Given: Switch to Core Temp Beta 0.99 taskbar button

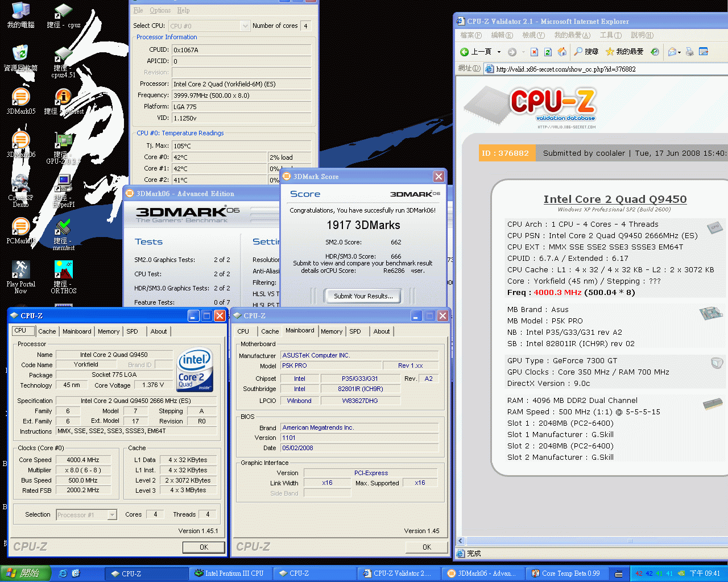Looking at the screenshot, I should point(566,573).
